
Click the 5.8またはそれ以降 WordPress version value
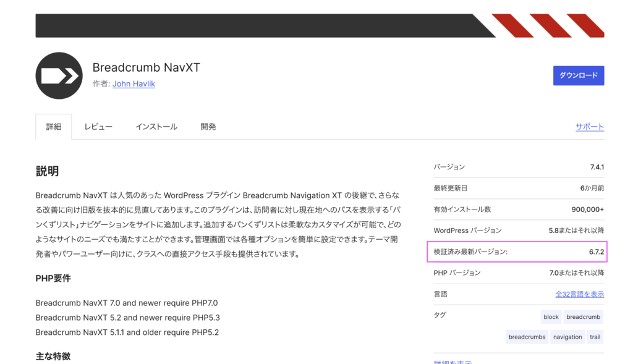(x=577, y=231)
